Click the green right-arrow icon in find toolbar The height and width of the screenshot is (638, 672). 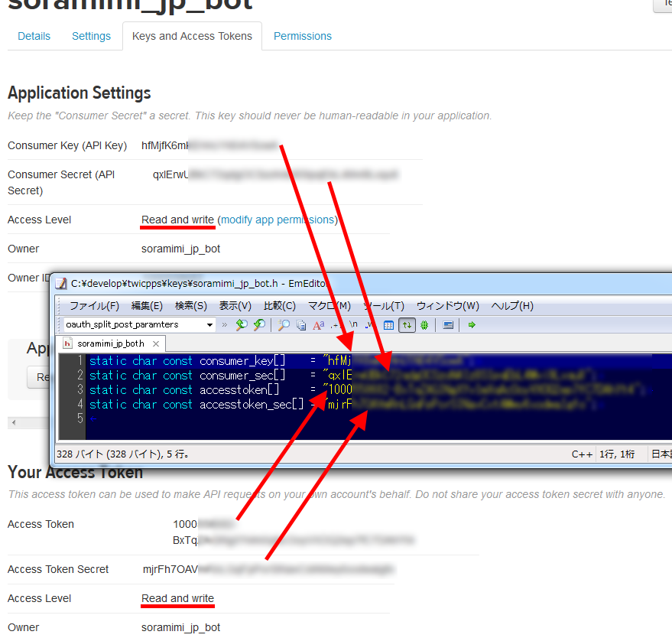tap(472, 325)
